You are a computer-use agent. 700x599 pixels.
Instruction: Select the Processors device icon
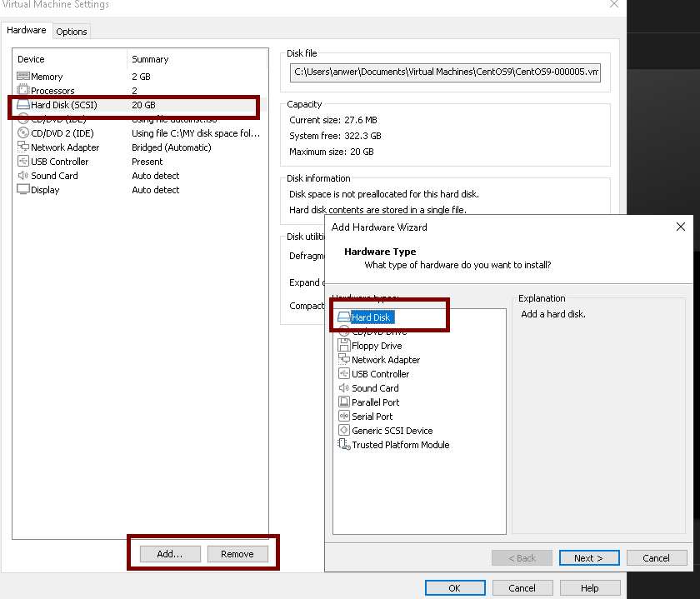23,90
